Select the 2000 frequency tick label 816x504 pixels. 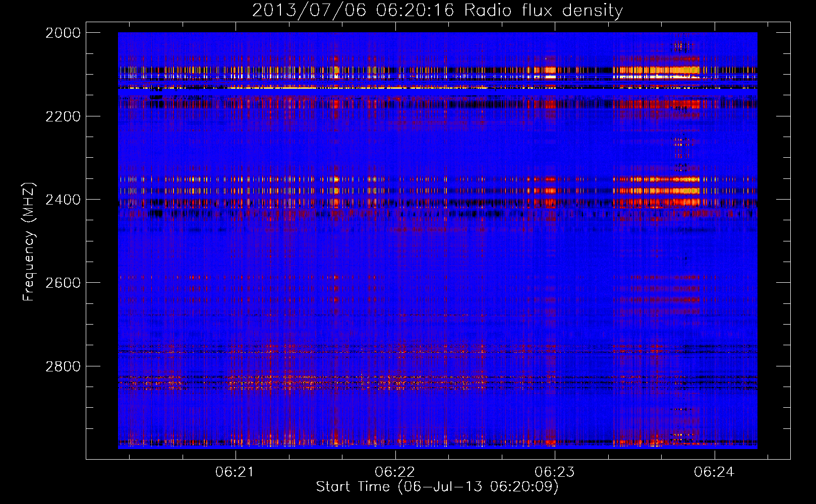[63, 33]
